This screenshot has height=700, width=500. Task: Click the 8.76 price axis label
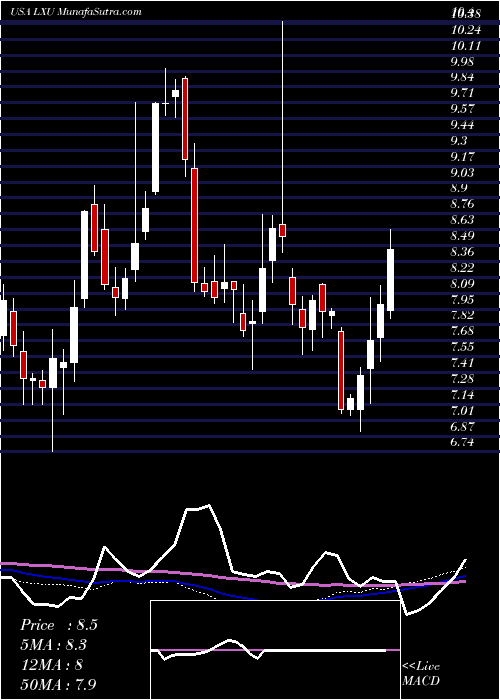(x=463, y=204)
